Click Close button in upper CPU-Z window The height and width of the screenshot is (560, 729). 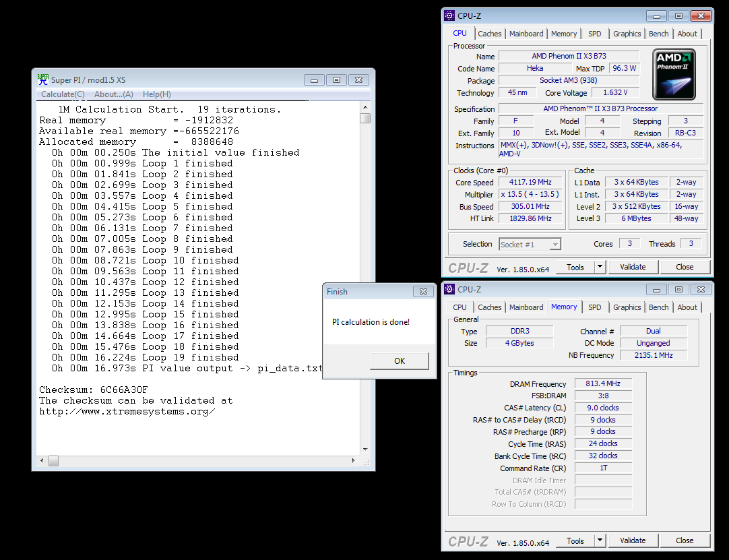coord(685,267)
